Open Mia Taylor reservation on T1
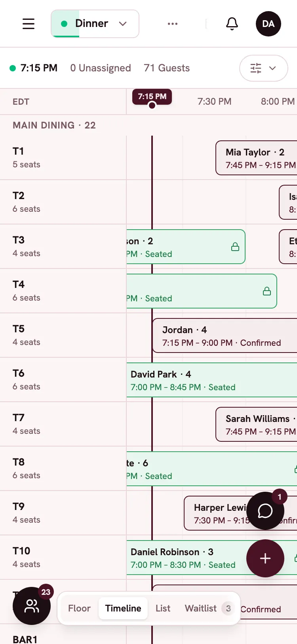Image resolution: width=297 pixels, height=644 pixels. click(256, 158)
